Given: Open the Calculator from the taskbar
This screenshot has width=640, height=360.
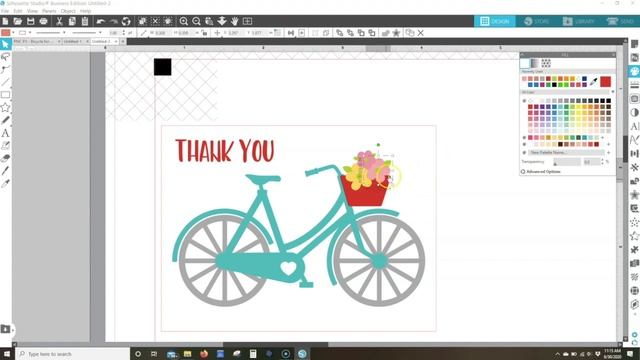Looking at the screenshot, I should [x=253, y=354].
